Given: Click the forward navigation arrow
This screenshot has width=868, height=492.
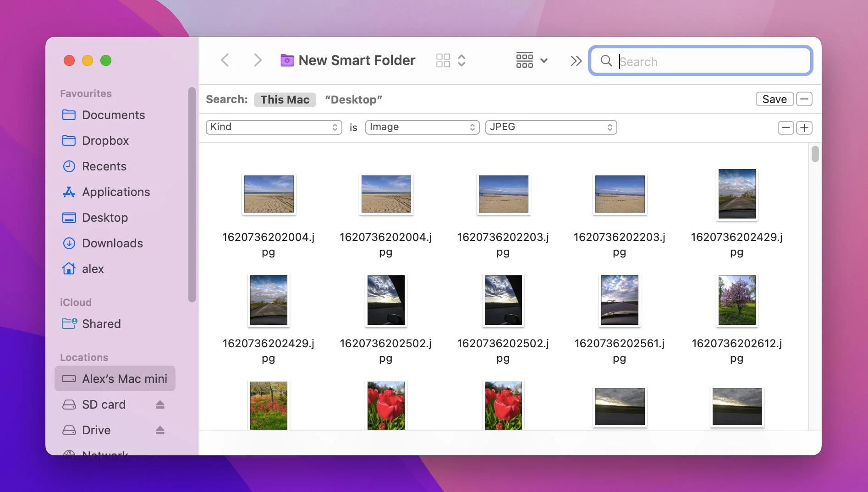Looking at the screenshot, I should point(258,60).
